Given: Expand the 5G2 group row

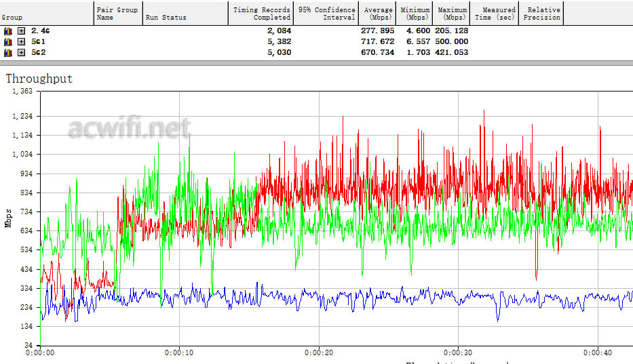Looking at the screenshot, I should pos(21,52).
